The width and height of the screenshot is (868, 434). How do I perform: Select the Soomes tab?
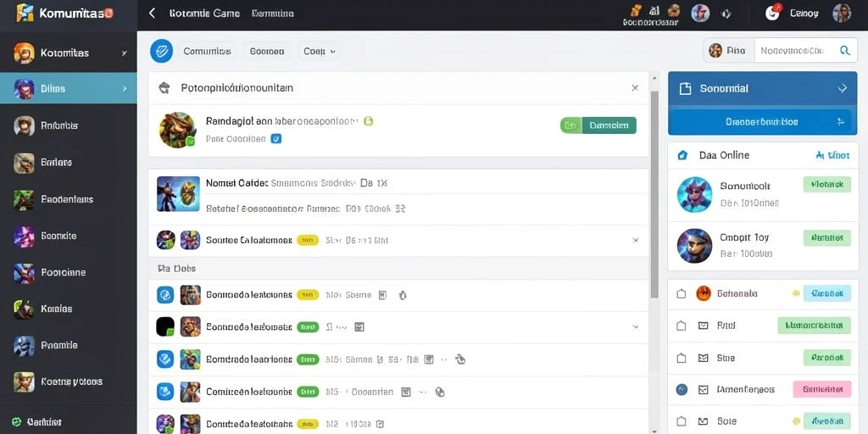click(267, 52)
